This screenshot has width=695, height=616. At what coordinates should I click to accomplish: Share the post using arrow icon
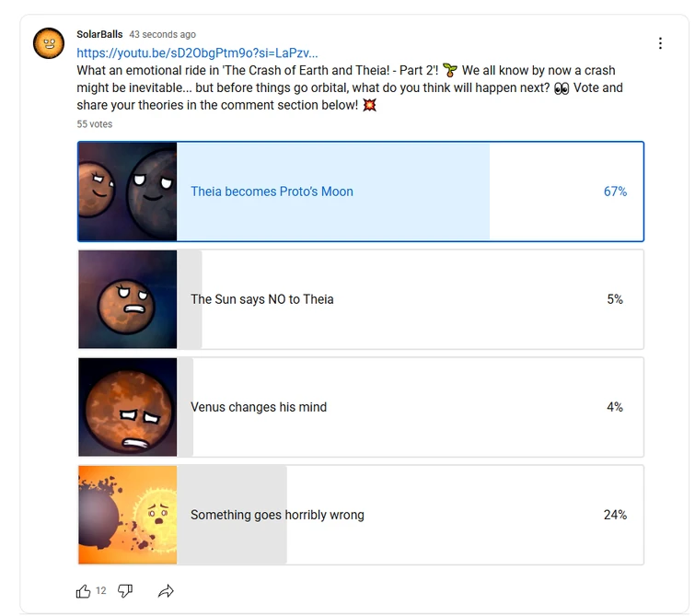coord(166,591)
